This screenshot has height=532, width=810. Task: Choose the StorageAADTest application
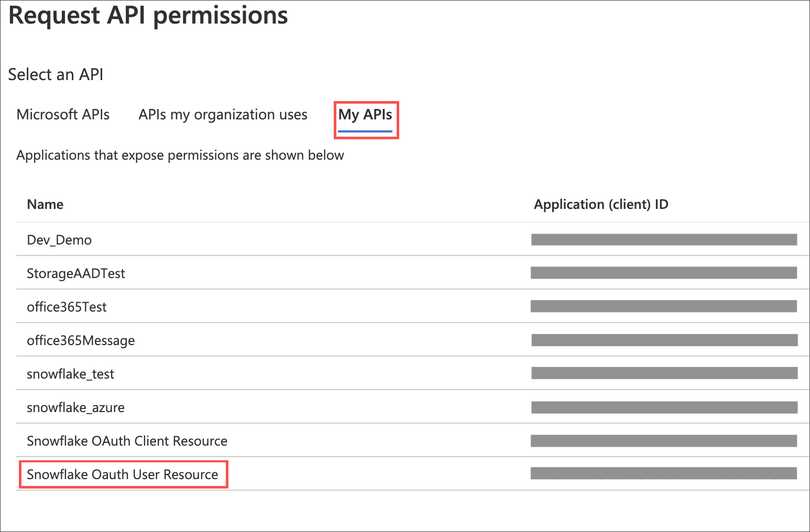(76, 273)
